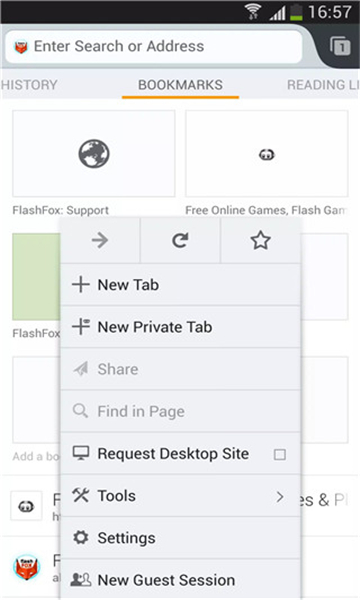
Task: Click the gear icon beside Settings
Action: coord(81,538)
